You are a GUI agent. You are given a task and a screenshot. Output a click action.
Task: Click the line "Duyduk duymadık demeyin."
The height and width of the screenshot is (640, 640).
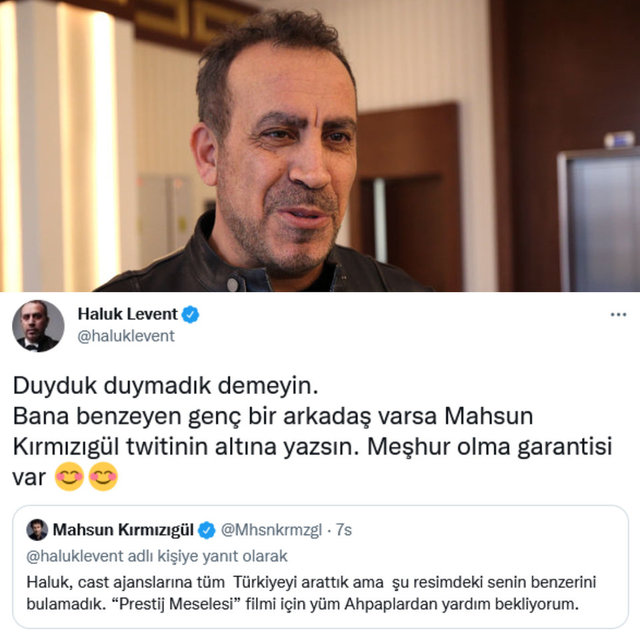coord(165,386)
